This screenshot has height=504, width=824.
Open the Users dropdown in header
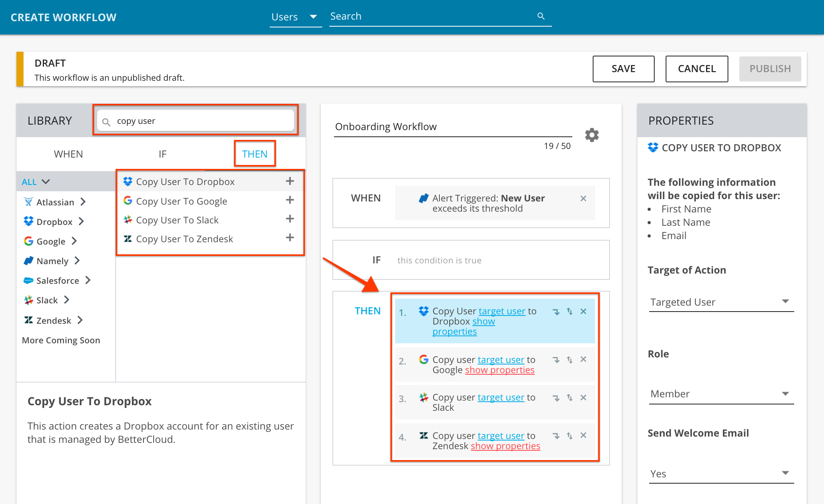(x=296, y=17)
